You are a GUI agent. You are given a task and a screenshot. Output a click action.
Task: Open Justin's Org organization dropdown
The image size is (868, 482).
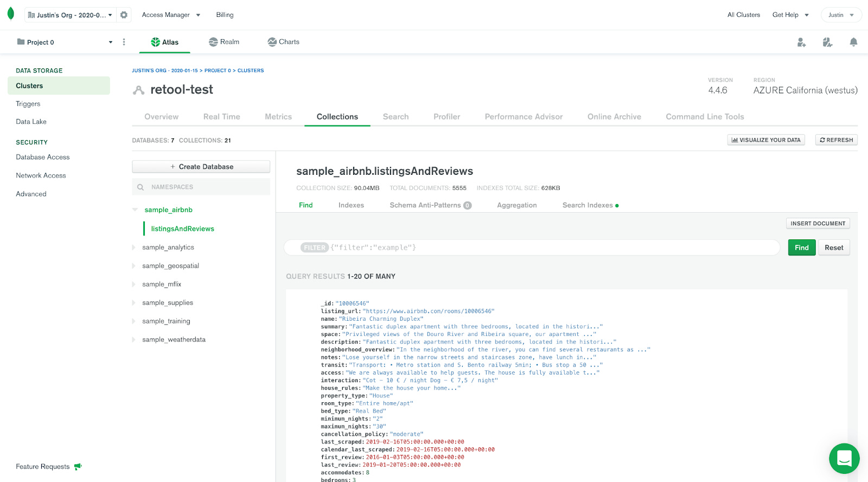[x=70, y=15]
